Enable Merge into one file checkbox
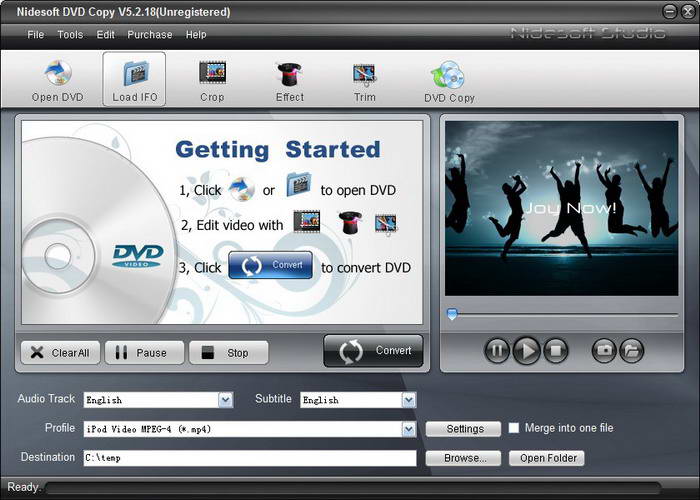Image resolution: width=700 pixels, height=500 pixels. click(514, 428)
